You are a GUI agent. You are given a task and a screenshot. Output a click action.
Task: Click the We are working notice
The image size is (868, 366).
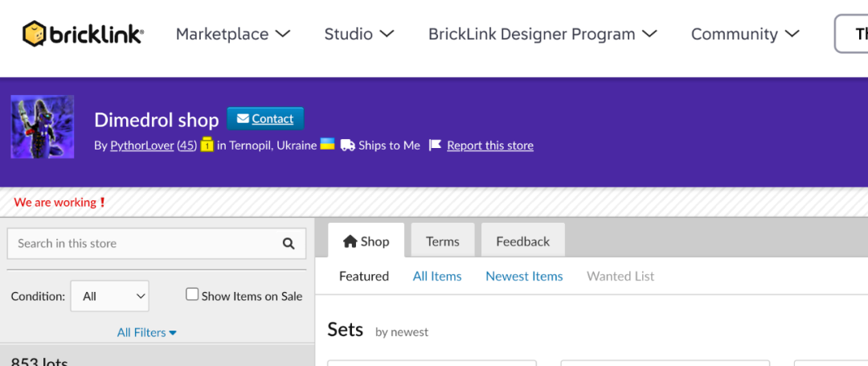(59, 203)
